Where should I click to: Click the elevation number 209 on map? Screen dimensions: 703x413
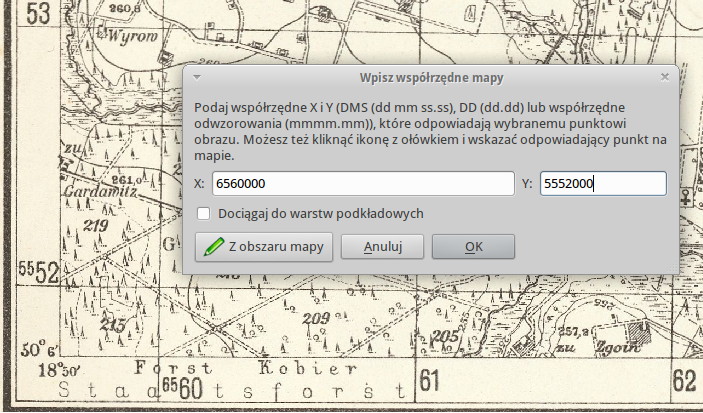[x=316, y=319]
